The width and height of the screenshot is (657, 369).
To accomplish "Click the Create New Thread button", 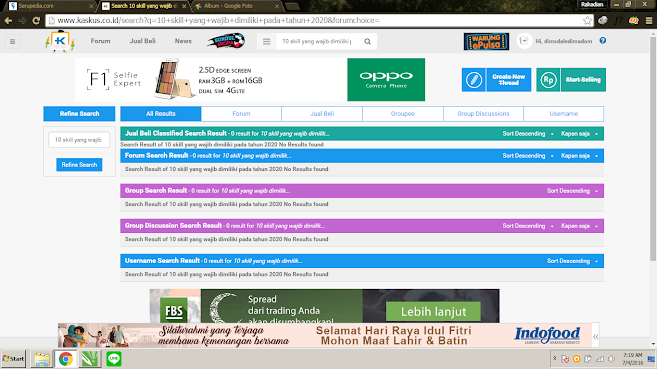I will pyautogui.click(x=496, y=80).
